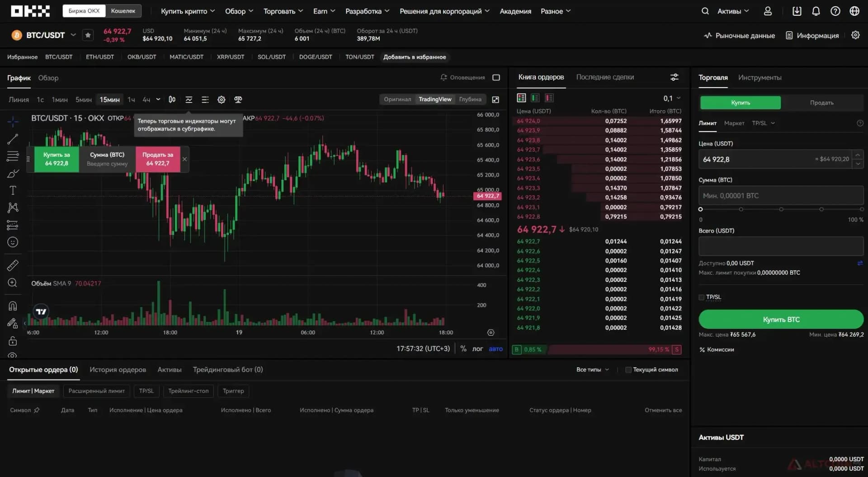Select the crosshair cursor tool
The height and width of the screenshot is (477, 868).
[x=13, y=121]
